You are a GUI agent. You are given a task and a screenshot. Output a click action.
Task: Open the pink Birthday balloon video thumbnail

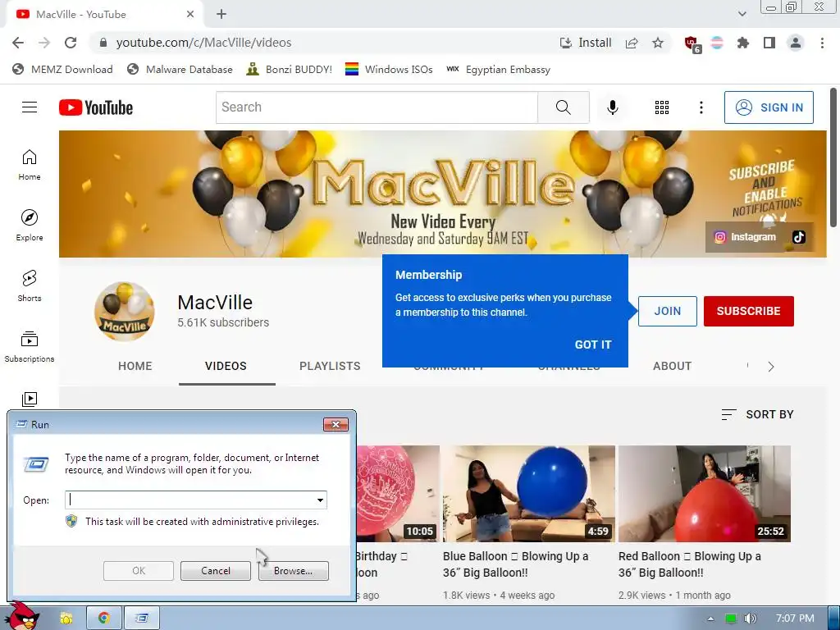pos(398,494)
